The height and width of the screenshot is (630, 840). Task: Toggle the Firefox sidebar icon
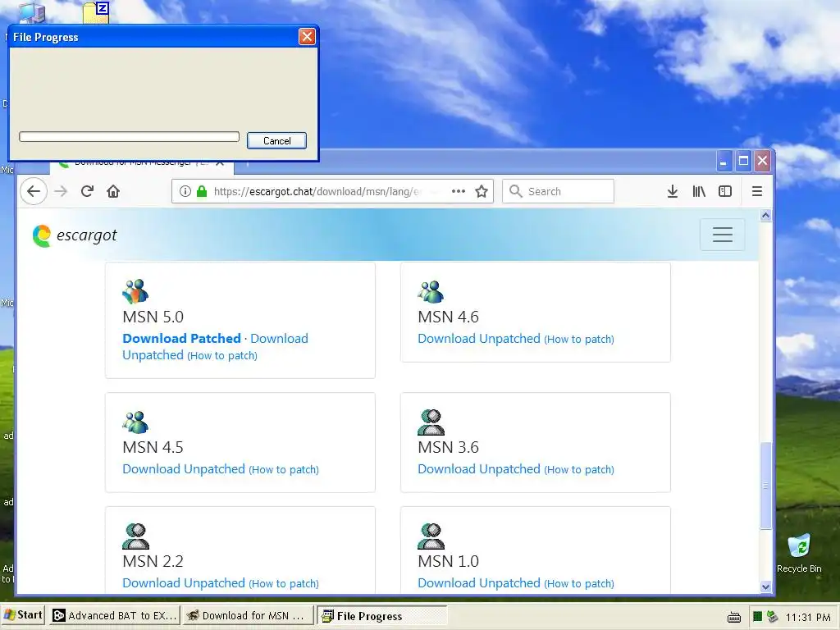725,191
